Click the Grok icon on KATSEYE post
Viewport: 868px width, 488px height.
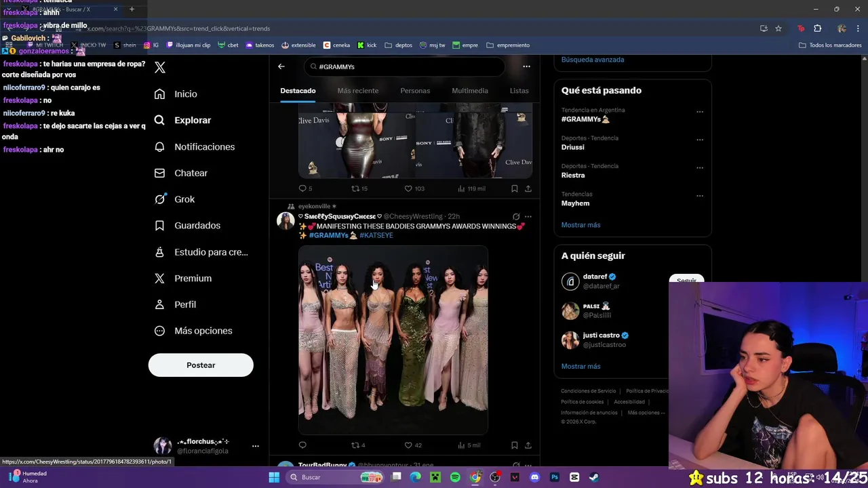tap(516, 217)
